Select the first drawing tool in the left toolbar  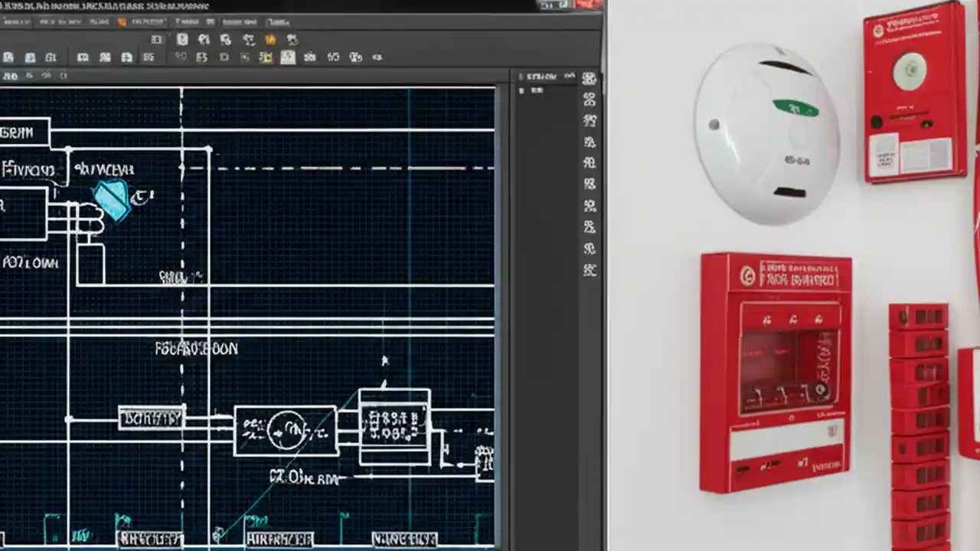click(x=11, y=57)
